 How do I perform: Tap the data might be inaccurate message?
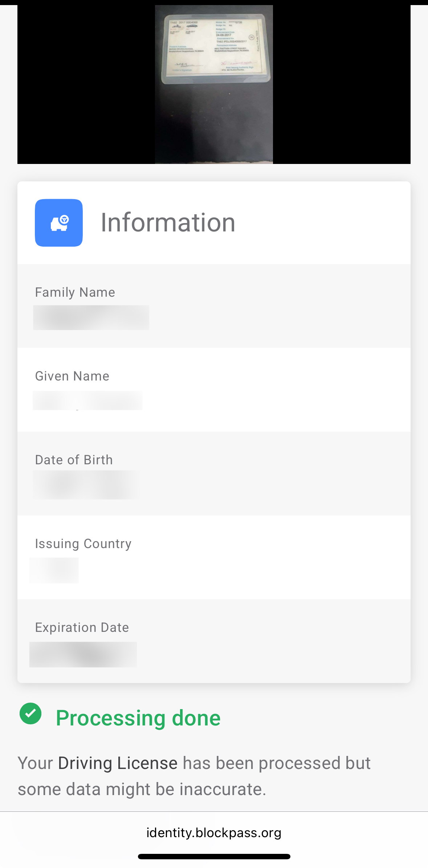tap(194, 776)
